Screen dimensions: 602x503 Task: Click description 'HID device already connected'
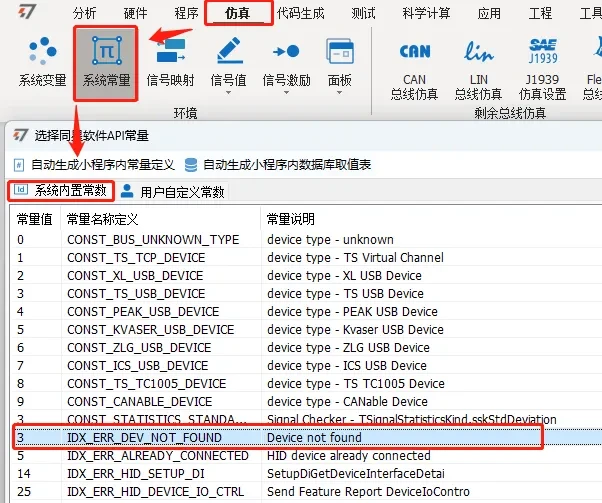tap(349, 456)
